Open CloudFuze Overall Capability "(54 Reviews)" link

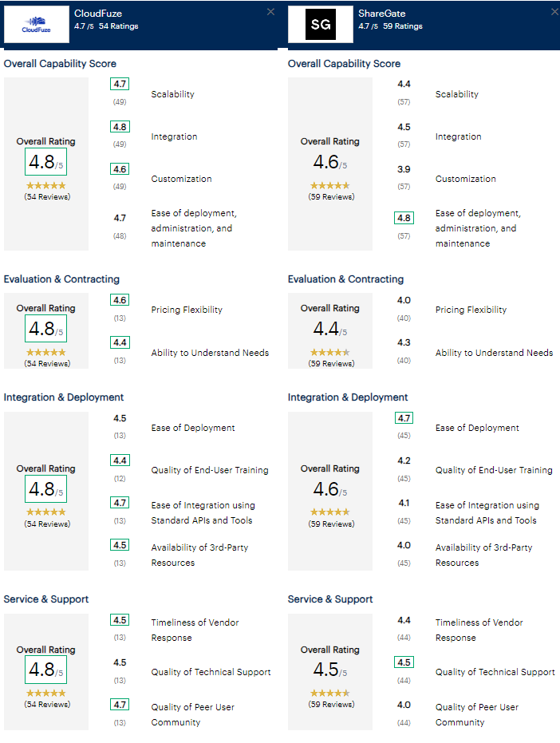tap(46, 196)
